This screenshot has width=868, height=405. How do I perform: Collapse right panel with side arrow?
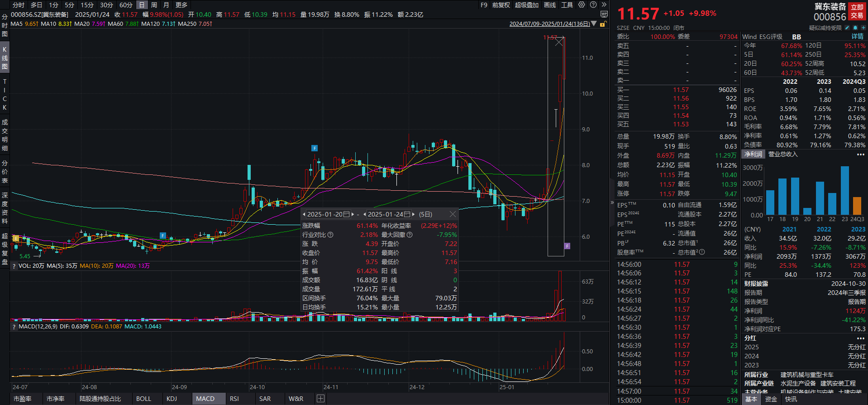coord(612,202)
